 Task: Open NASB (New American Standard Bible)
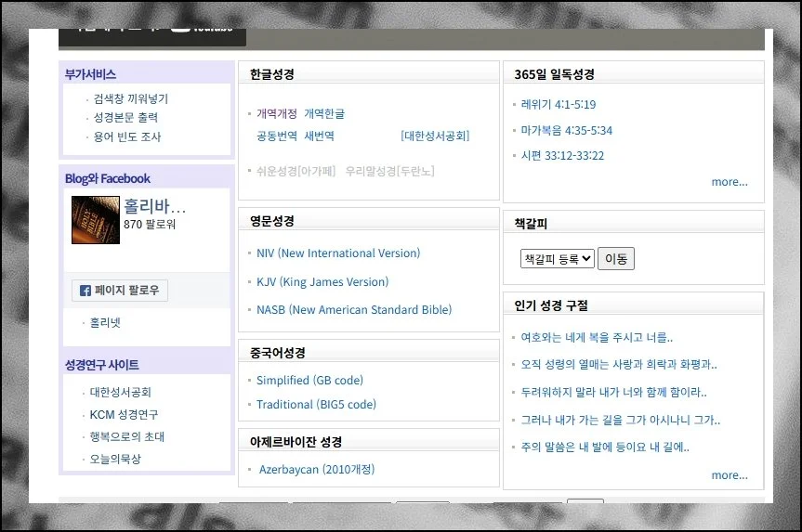point(354,310)
